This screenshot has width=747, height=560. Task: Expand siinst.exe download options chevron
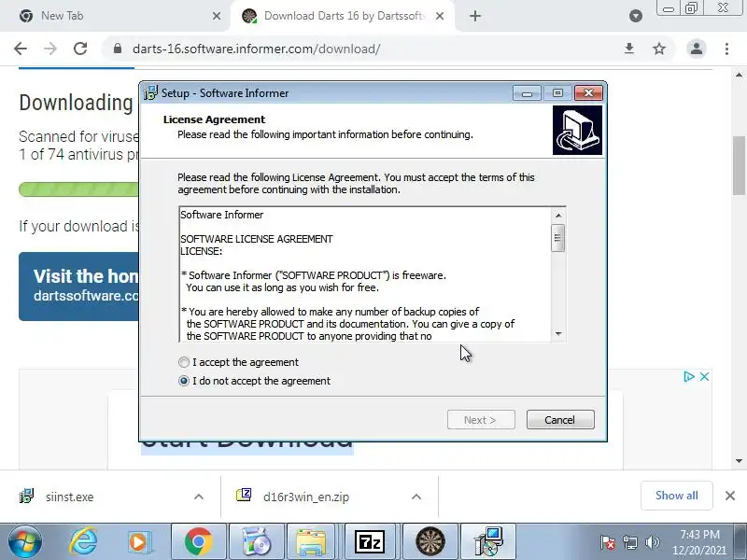point(199,497)
